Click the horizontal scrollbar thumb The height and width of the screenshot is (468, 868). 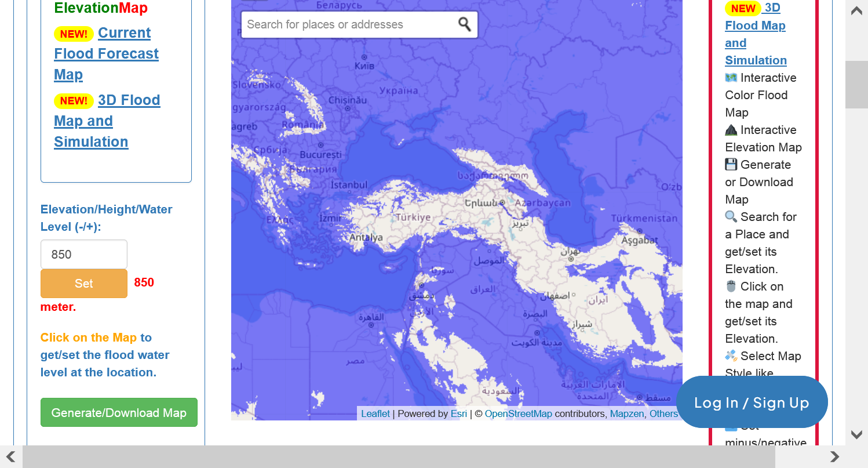pyautogui.click(x=399, y=456)
